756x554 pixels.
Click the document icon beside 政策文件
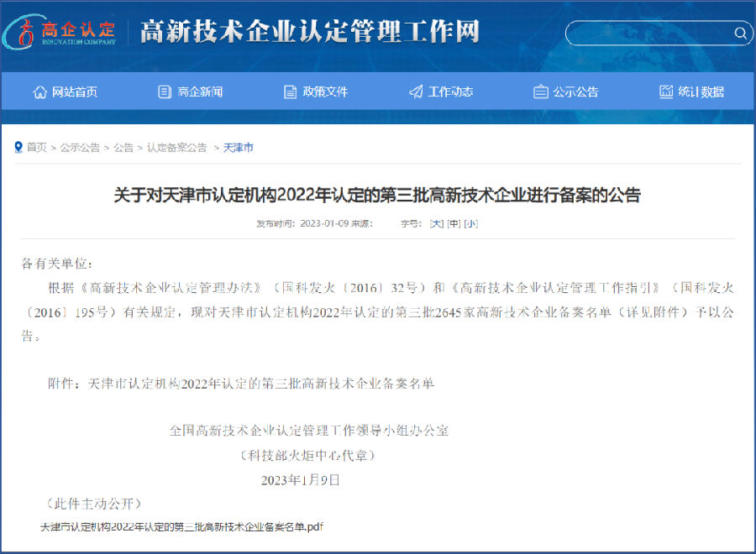(x=291, y=92)
